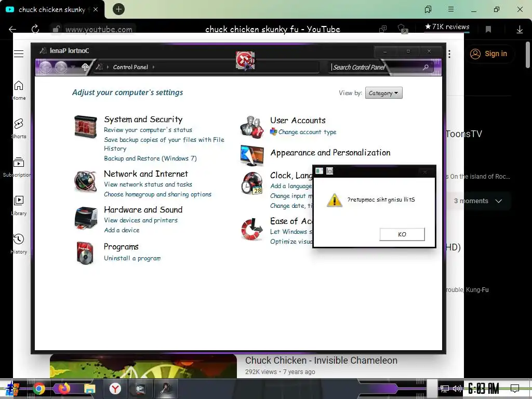This screenshot has width=532, height=399.
Task: Click the Uninstall a program link
Action: click(x=132, y=258)
